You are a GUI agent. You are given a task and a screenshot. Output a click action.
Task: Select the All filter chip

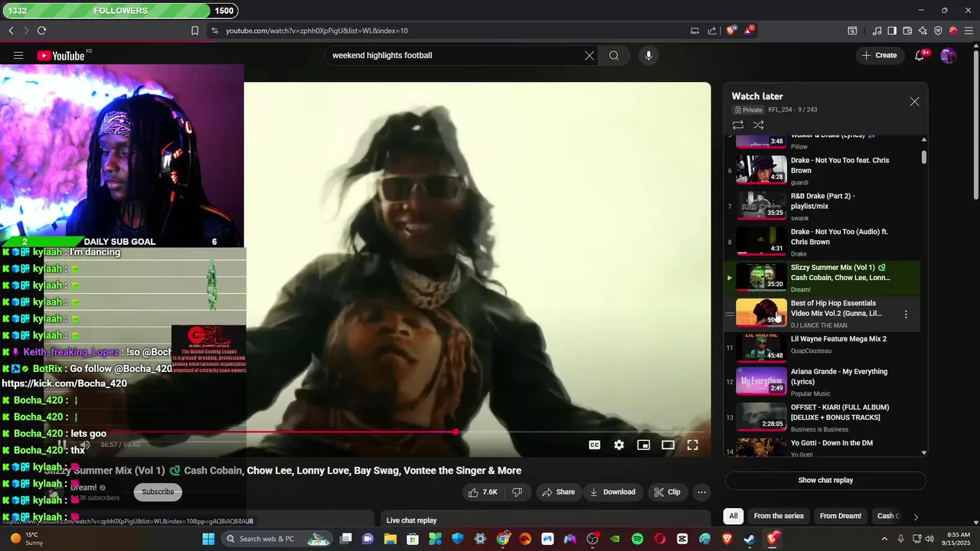[733, 516]
